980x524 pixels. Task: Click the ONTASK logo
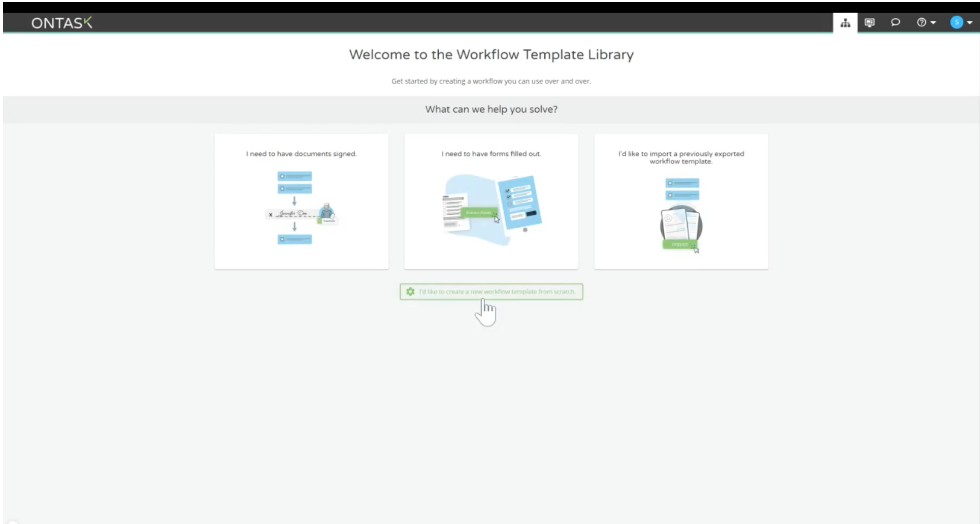pyautogui.click(x=62, y=22)
